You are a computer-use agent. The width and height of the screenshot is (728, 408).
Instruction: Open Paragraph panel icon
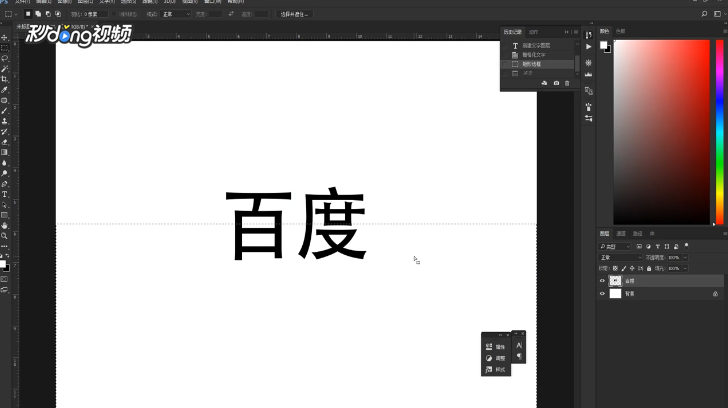(x=519, y=356)
